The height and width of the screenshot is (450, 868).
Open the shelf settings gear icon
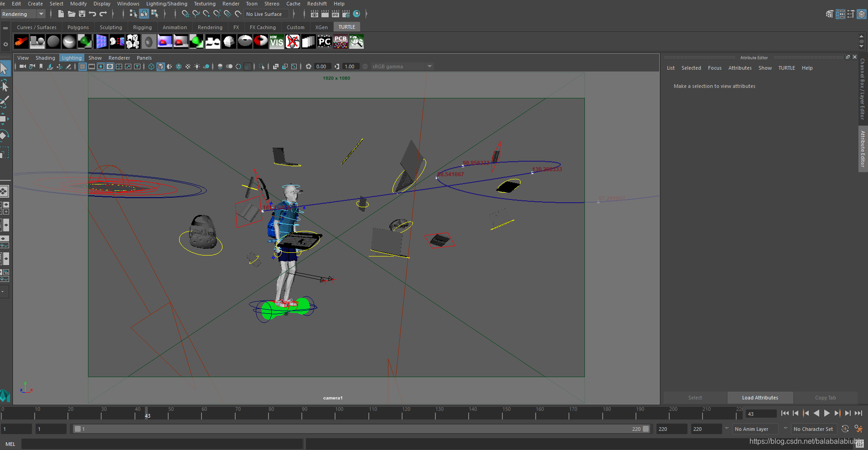click(5, 44)
